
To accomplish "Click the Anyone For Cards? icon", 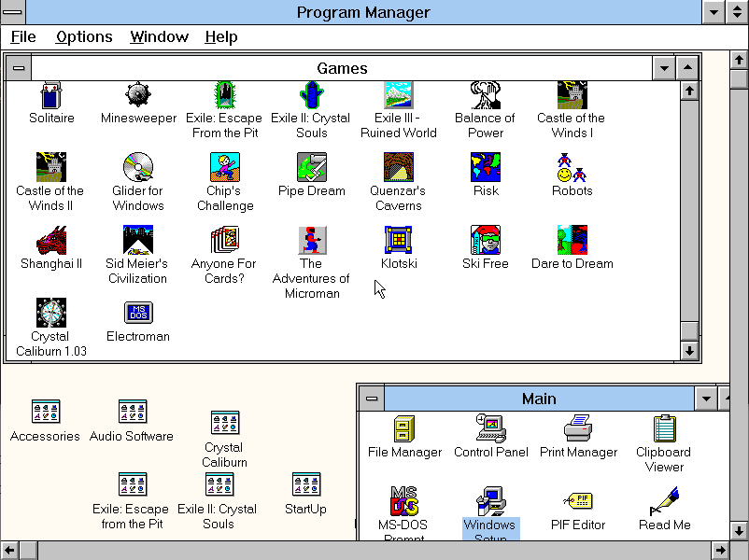I will tap(224, 240).
